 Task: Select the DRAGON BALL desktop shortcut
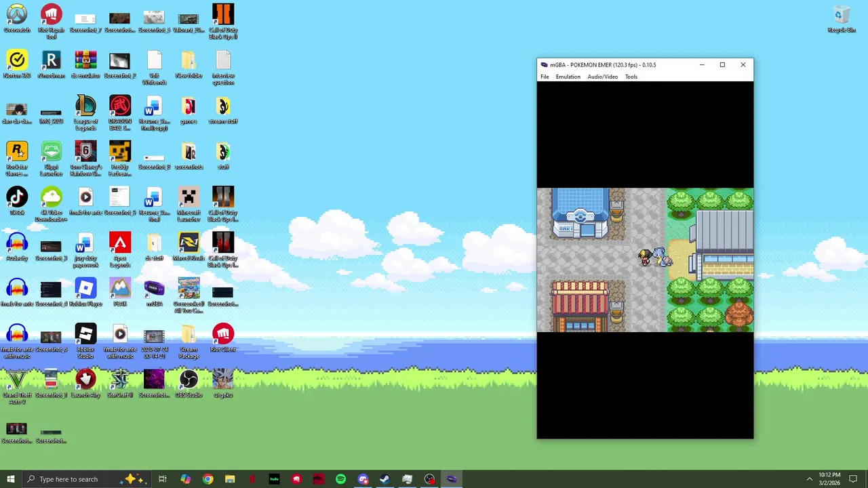(120, 113)
